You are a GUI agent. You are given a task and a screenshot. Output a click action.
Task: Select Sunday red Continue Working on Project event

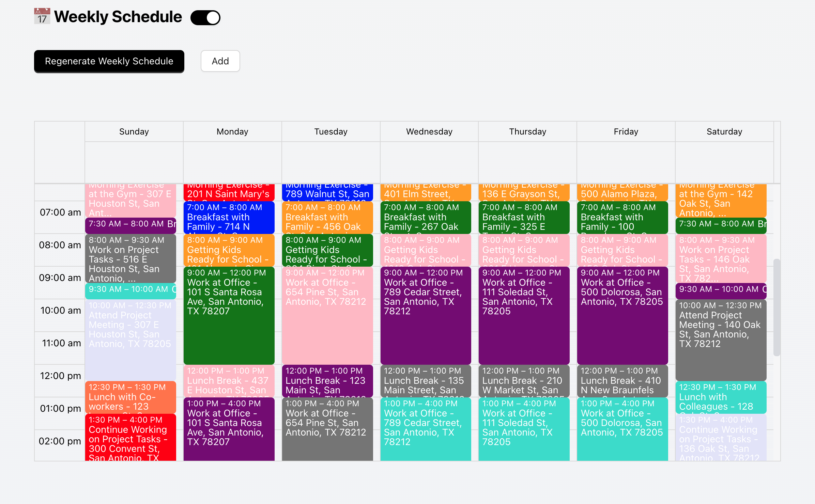[130, 438]
